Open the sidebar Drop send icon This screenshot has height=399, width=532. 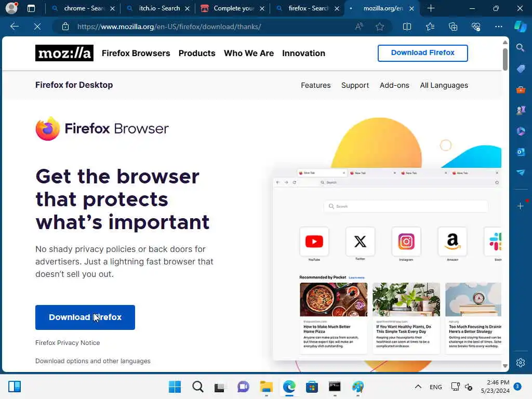[x=521, y=172]
